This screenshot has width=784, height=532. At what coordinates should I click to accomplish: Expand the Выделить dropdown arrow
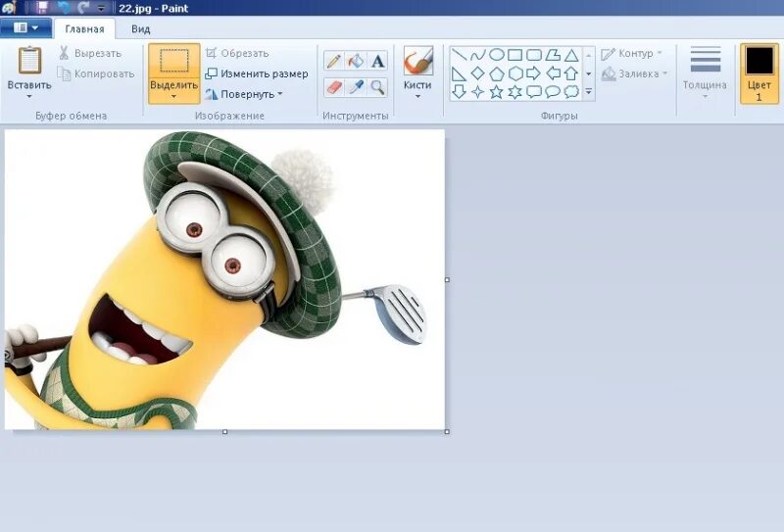pyautogui.click(x=174, y=96)
